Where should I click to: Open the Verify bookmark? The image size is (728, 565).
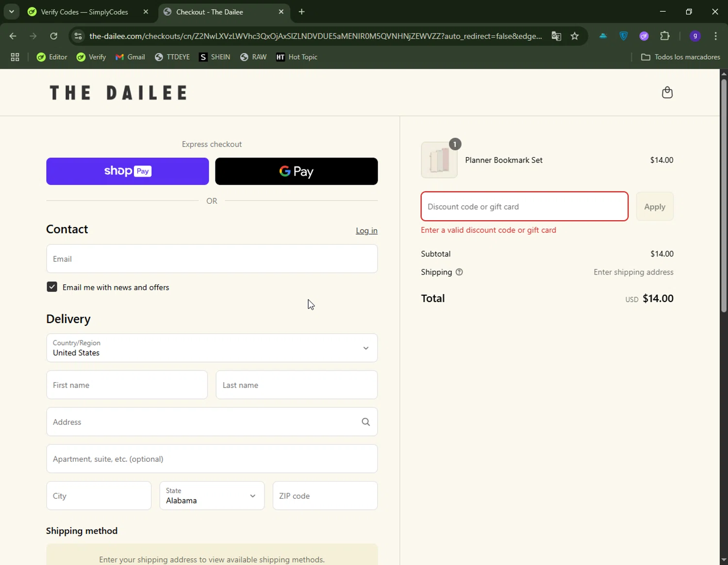pos(91,57)
